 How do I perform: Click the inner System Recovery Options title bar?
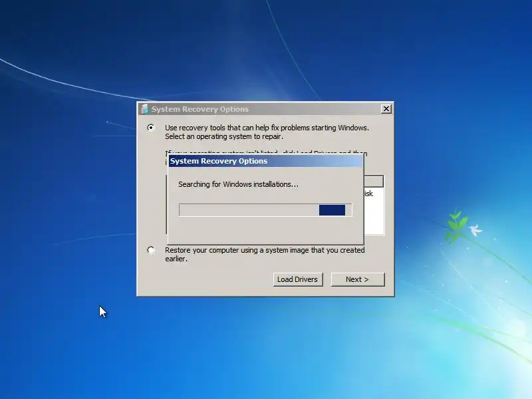coord(265,161)
